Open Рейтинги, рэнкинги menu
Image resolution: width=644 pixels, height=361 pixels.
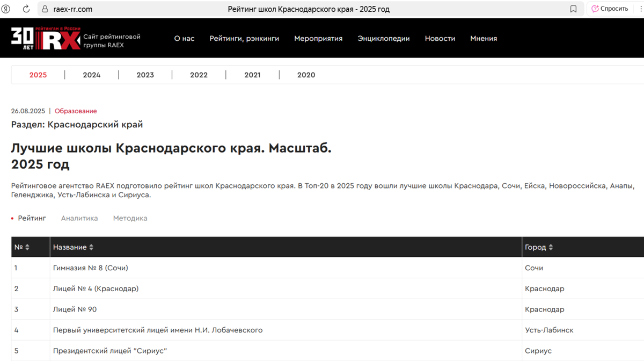point(244,39)
